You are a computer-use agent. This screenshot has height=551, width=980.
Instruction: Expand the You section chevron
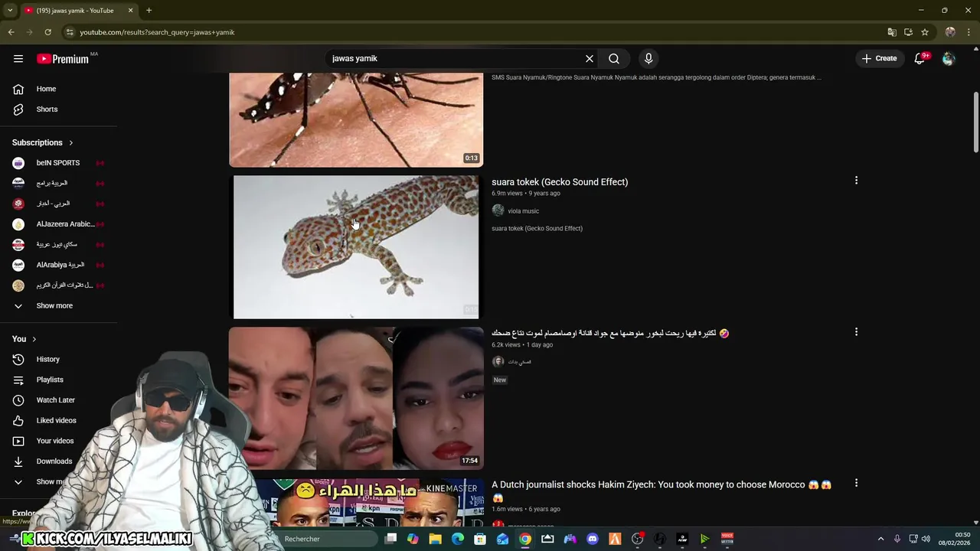pyautogui.click(x=34, y=339)
